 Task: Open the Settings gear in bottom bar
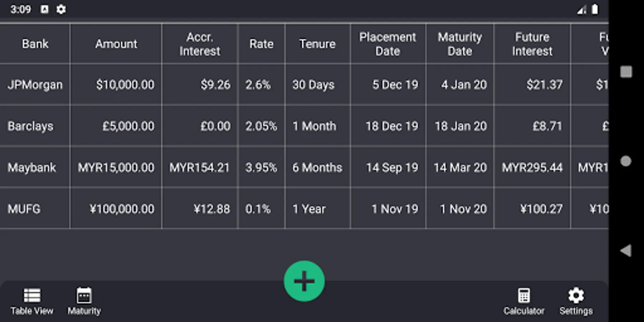pos(576,301)
